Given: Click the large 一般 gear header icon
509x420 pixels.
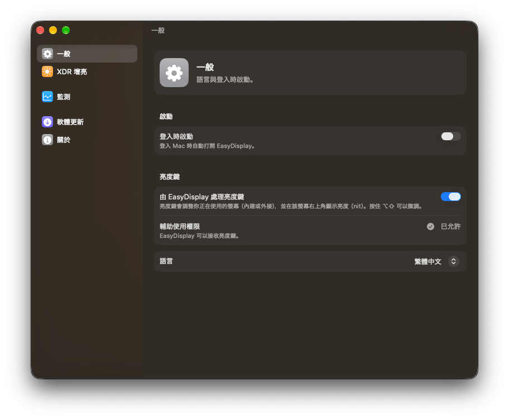Looking at the screenshot, I should coord(174,73).
